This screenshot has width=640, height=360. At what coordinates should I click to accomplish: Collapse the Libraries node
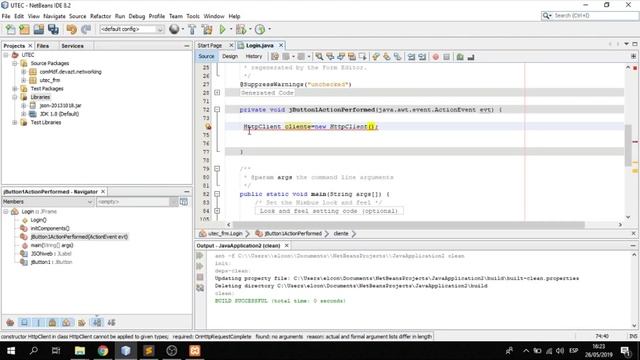point(15,97)
